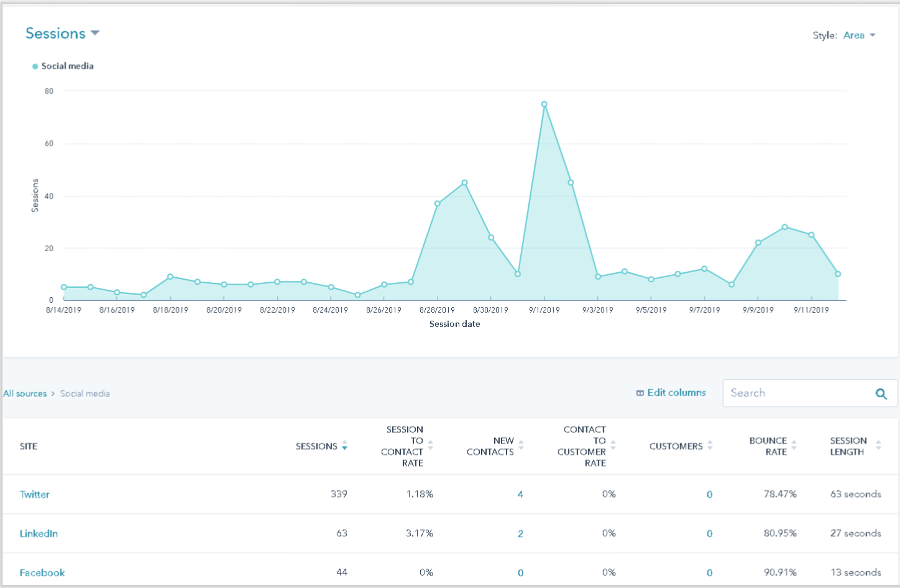Open the Twitter site link
Screen dimensions: 900x588
click(34, 495)
